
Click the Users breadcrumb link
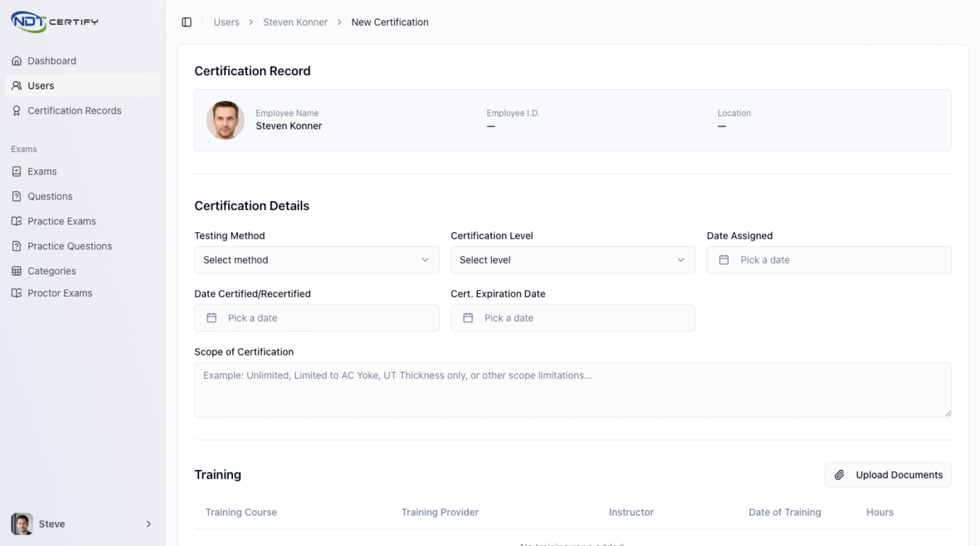click(x=226, y=22)
